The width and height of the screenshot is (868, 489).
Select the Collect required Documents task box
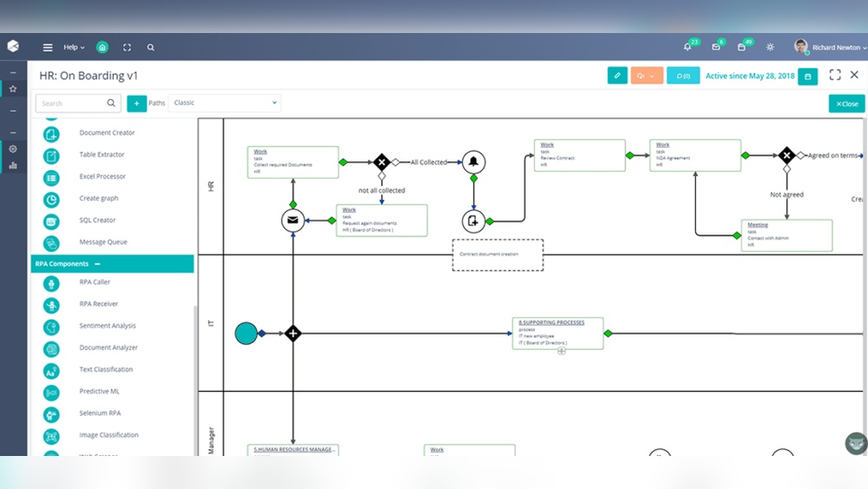click(293, 162)
